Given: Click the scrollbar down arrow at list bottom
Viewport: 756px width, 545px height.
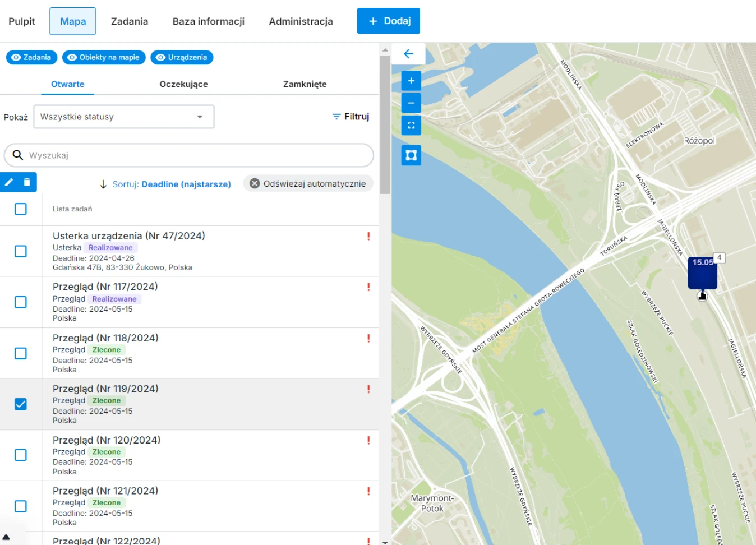Looking at the screenshot, I should pos(385,542).
